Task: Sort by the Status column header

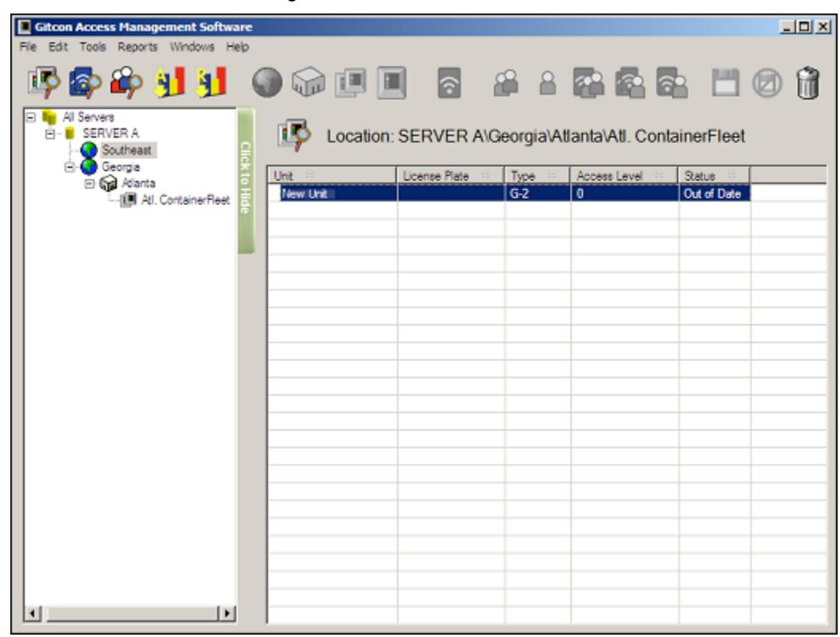Action: [714, 176]
